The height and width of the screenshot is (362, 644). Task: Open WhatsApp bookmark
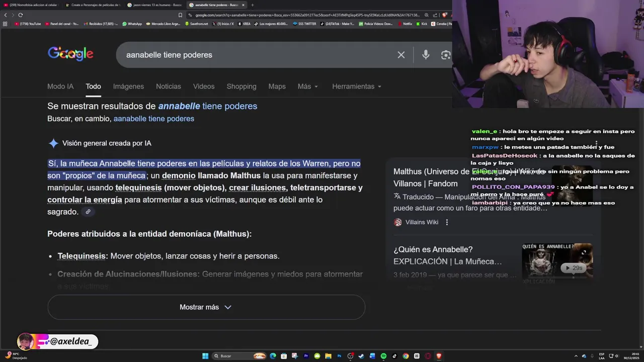[x=132, y=24]
